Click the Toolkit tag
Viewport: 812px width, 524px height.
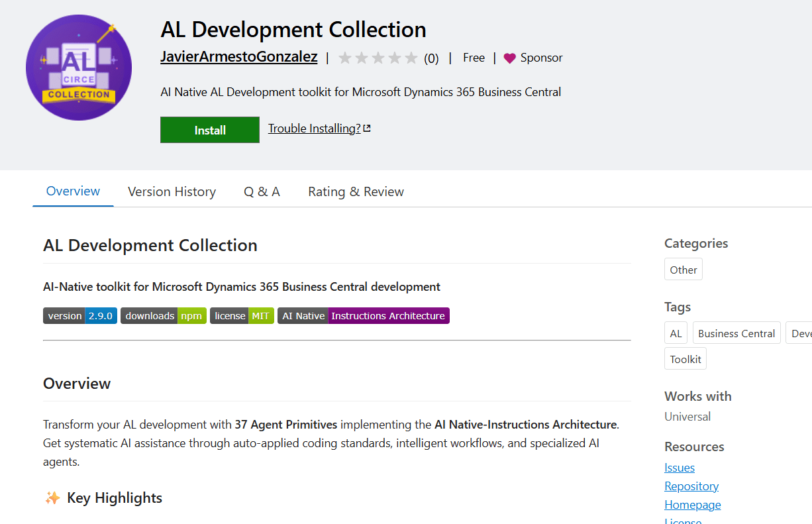[685, 359]
